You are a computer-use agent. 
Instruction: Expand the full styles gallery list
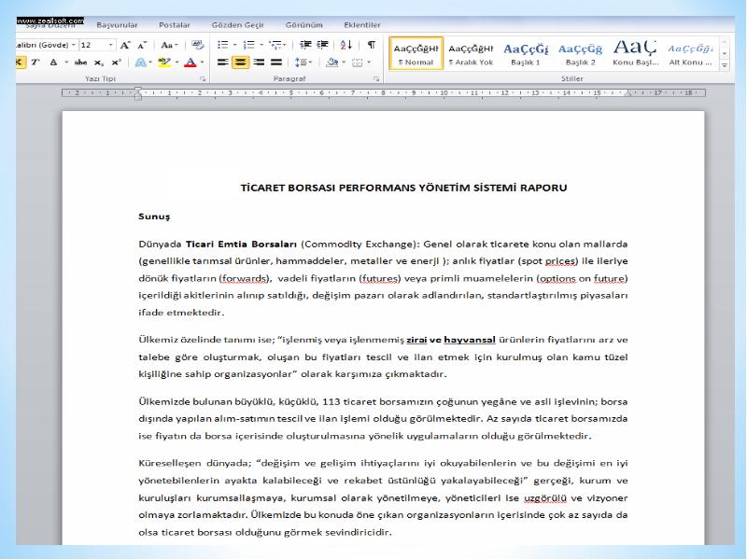(x=725, y=65)
